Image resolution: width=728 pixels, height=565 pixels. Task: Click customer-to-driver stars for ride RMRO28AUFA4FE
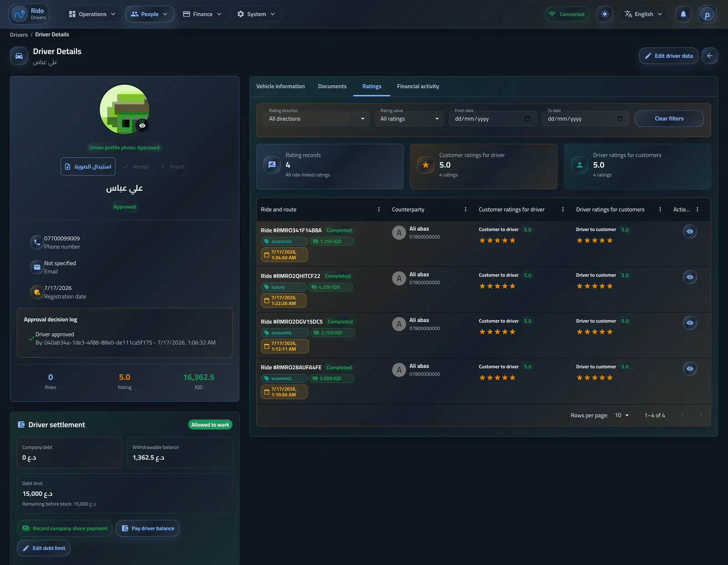click(497, 377)
